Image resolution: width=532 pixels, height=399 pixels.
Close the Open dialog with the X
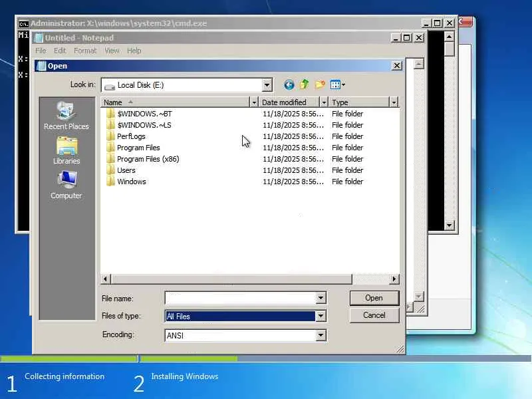coord(396,65)
